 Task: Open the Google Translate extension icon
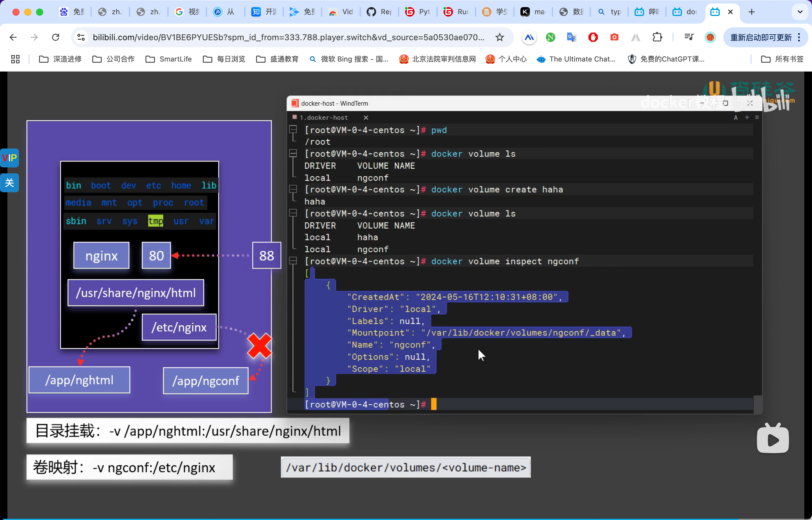click(571, 37)
